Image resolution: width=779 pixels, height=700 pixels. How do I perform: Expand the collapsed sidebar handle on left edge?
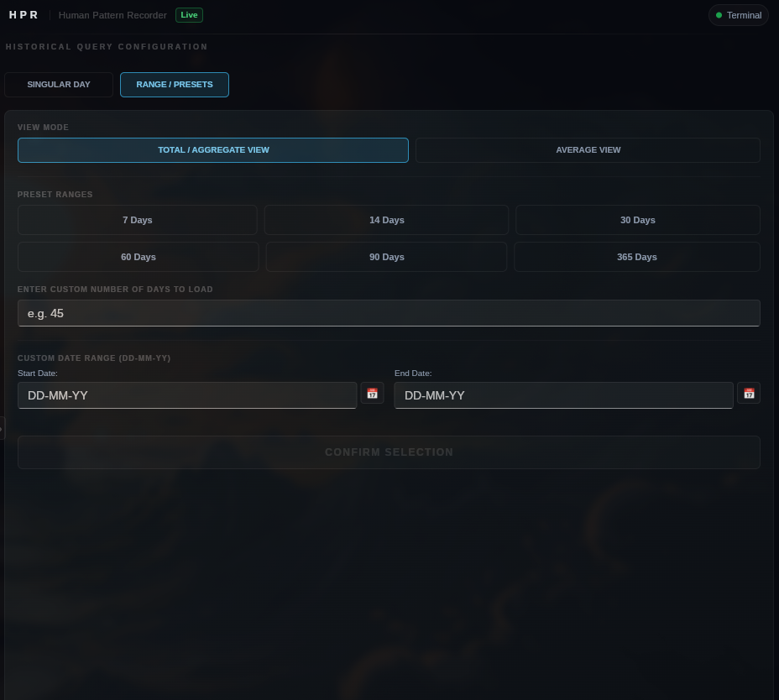pyautogui.click(x=2, y=429)
